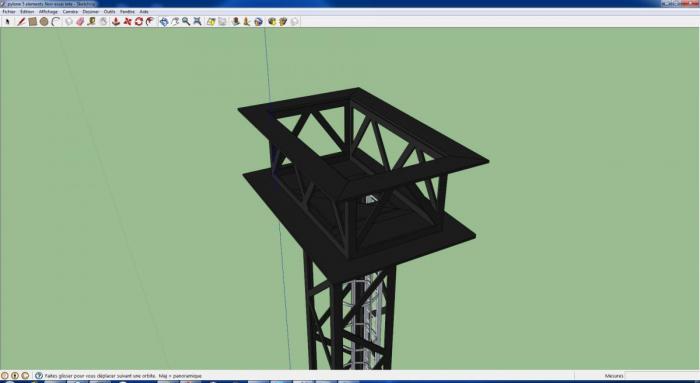This screenshot has width=700, height=383.
Task: Activate the Push/Pull tool
Action: point(116,21)
